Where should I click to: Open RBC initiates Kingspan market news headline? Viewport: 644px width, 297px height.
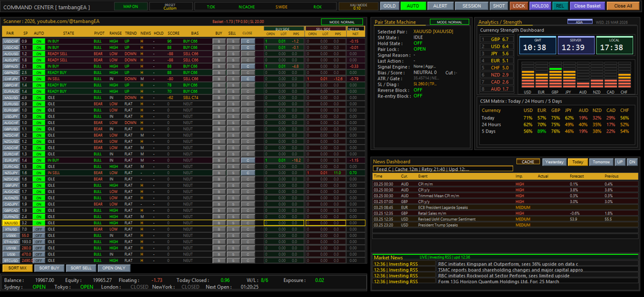click(x=508, y=264)
